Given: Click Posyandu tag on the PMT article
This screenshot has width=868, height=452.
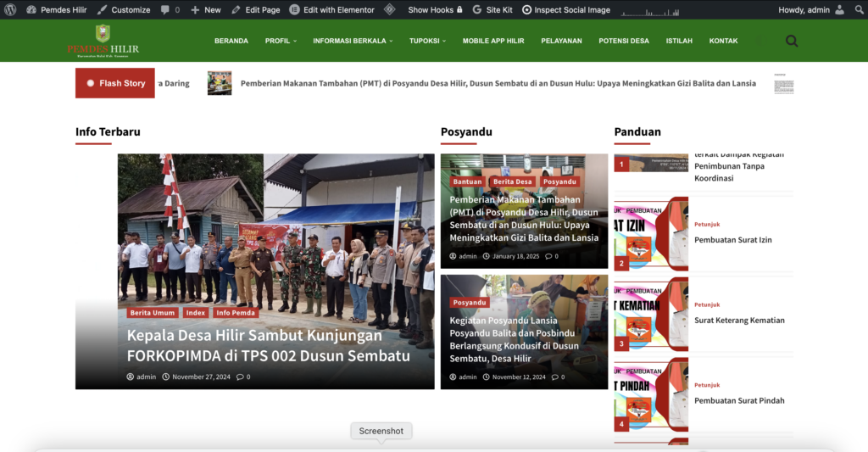Looking at the screenshot, I should click(x=559, y=181).
